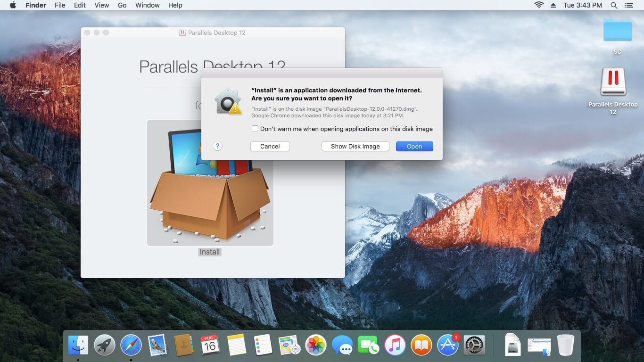This screenshot has height=362, width=644.
Task: Open Trash in the Dock
Action: click(x=565, y=345)
